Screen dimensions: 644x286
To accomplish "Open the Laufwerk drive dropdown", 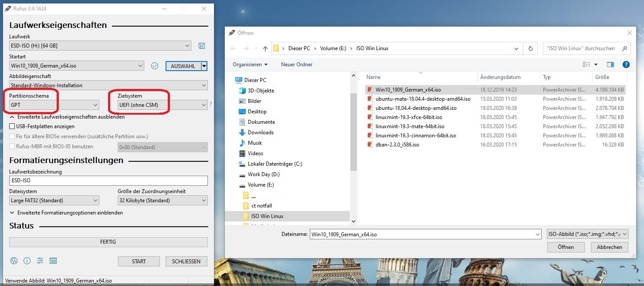I will pyautogui.click(x=187, y=46).
